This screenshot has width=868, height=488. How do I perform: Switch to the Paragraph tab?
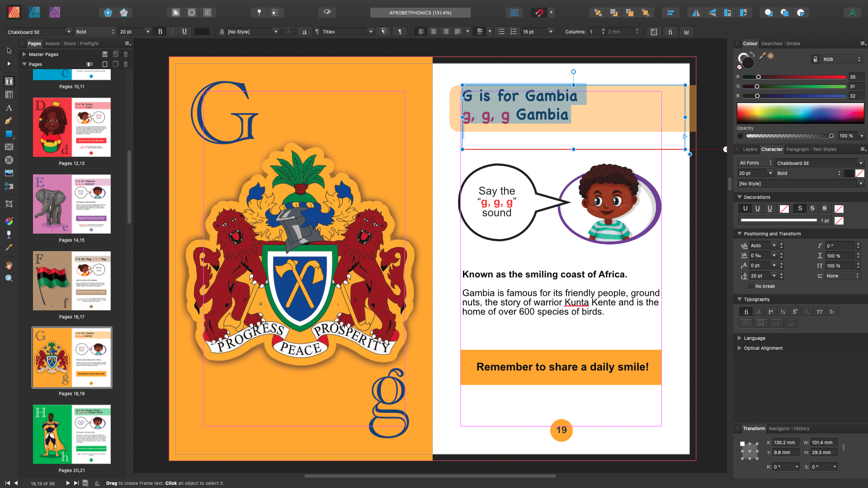797,149
